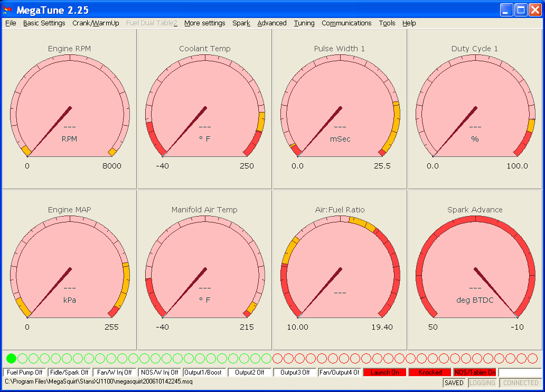Click the Coolant Temp gauge
Screen dimensions: 545x392
[x=205, y=108]
